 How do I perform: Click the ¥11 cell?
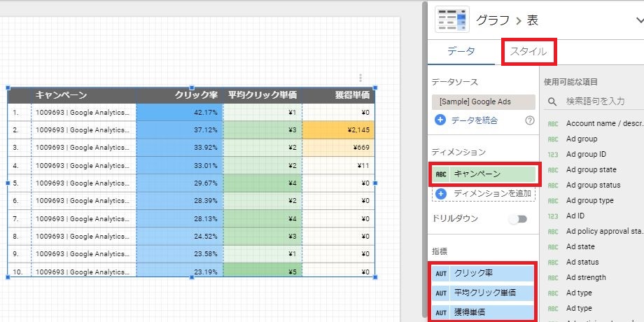(338, 165)
